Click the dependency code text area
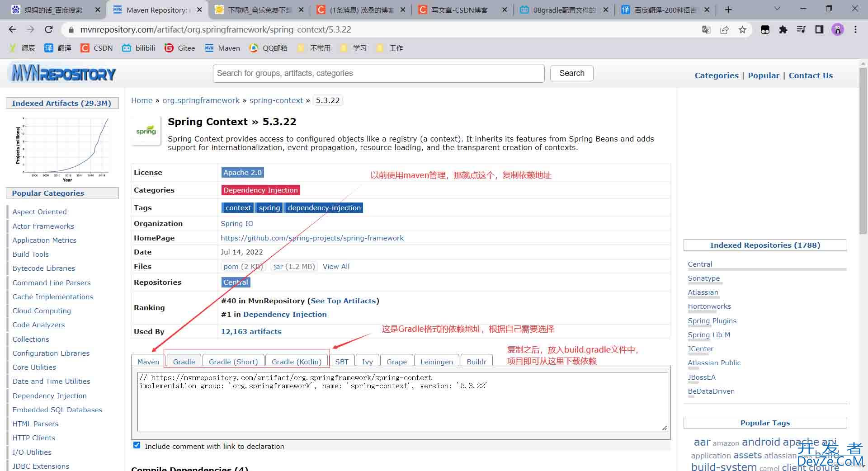Viewport: 868px width, 471px height. pos(402,401)
